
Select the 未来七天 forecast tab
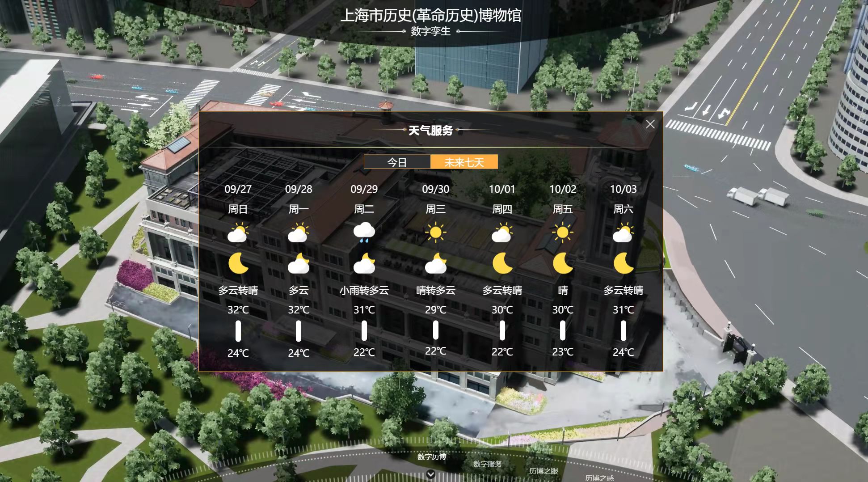464,162
